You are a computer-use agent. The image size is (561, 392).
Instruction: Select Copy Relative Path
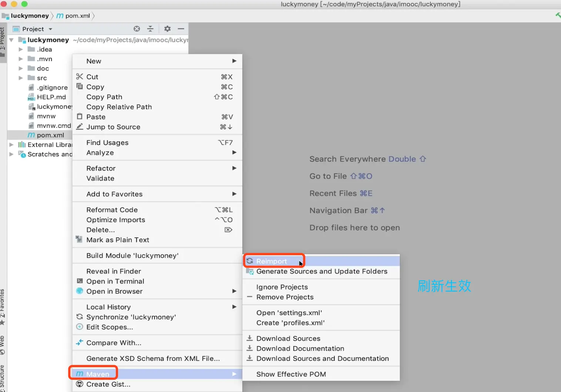(x=157, y=107)
